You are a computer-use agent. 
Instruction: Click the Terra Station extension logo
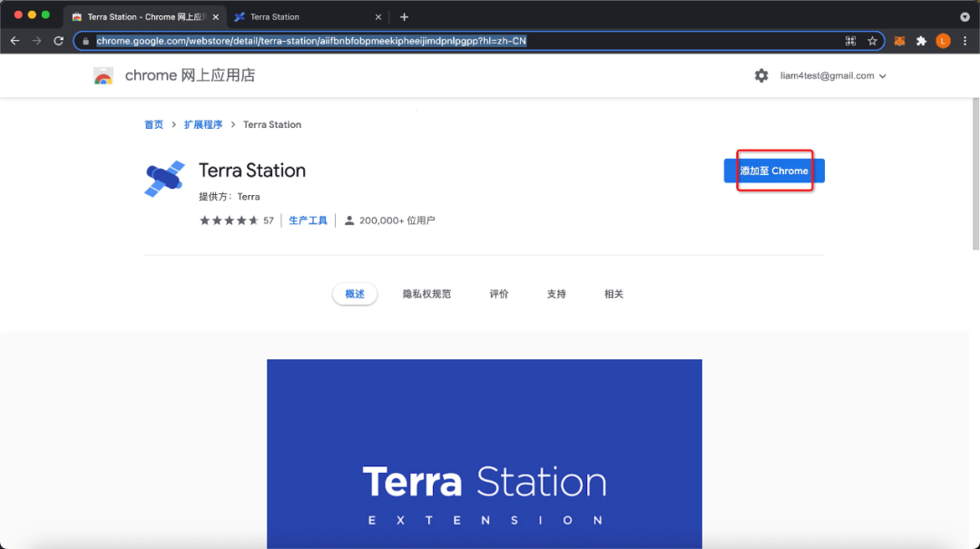click(x=164, y=179)
